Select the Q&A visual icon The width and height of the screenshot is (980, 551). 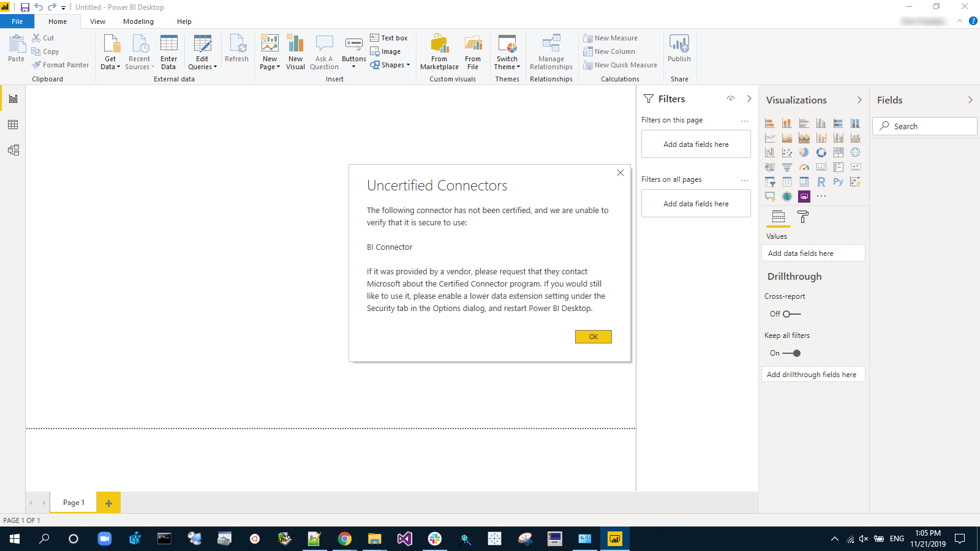(770, 197)
